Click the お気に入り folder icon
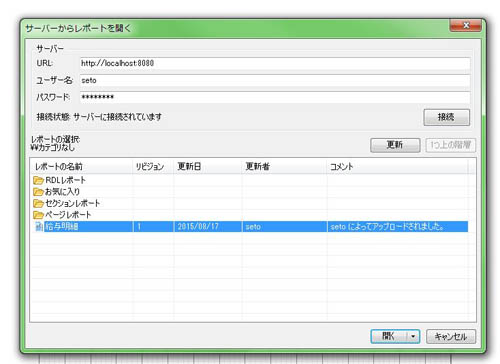The width and height of the screenshot is (500, 364). point(38,192)
